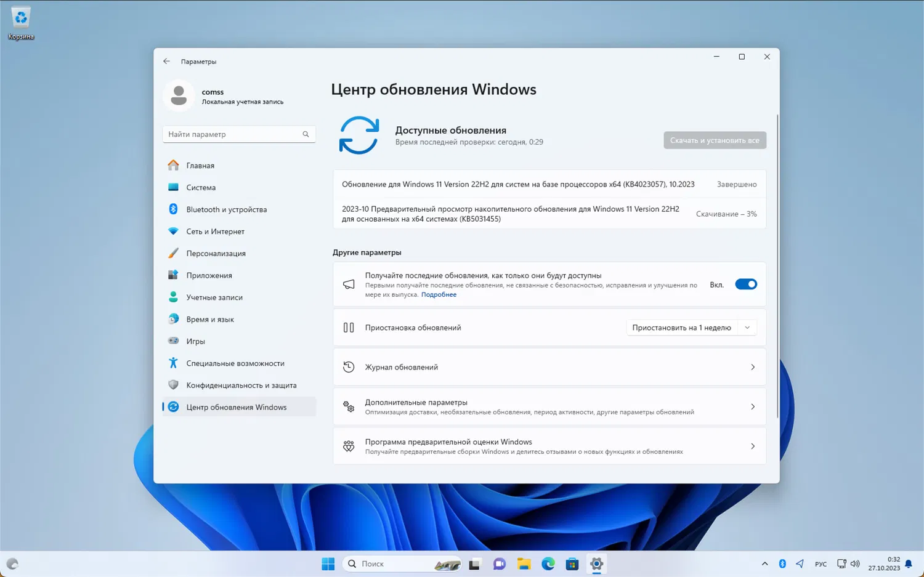Screen dimensions: 924x577
Task: Go to Система in the sidebar
Action: tap(201, 187)
